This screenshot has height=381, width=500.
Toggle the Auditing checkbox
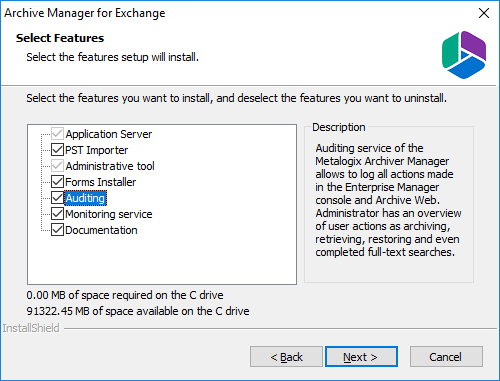57,198
